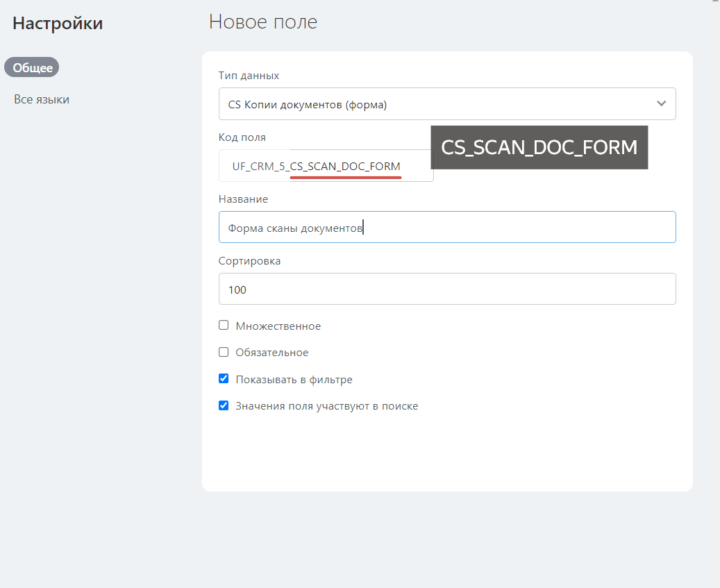Click the 'Новое поле' page heading
720x588 pixels.
coord(263,22)
